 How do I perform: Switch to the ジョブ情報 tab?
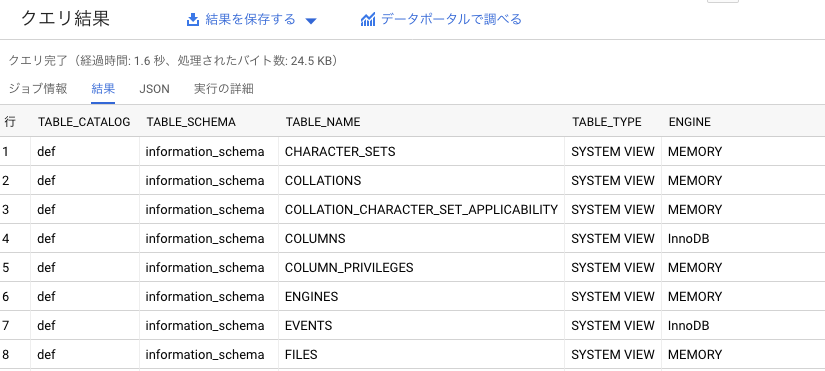(x=38, y=89)
